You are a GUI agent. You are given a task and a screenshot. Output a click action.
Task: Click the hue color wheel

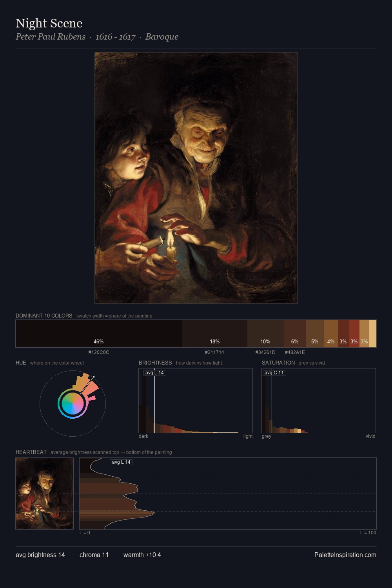coord(73,403)
